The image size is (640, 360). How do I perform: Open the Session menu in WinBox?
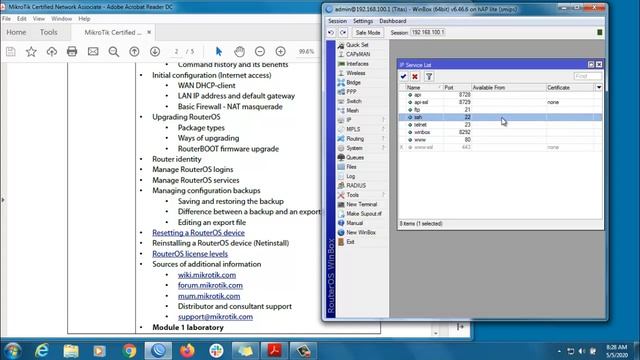(337, 21)
